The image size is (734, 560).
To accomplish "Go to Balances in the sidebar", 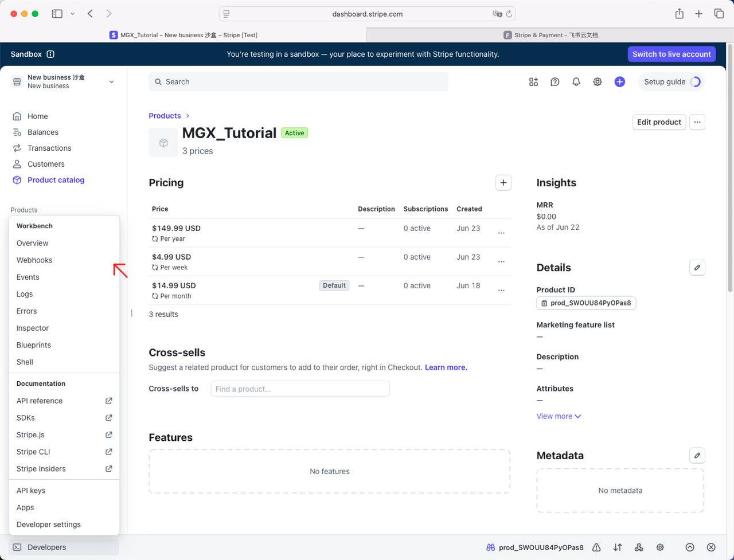I will 43,132.
